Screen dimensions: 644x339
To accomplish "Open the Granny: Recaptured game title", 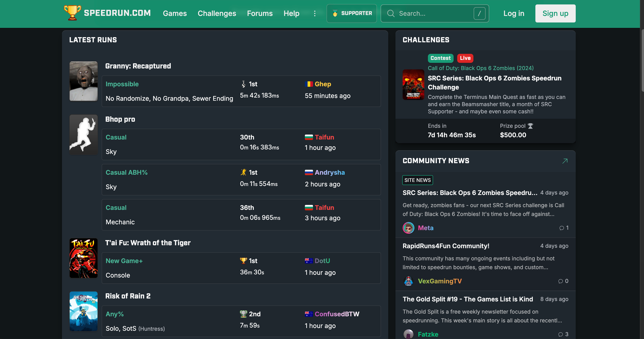I will (138, 66).
